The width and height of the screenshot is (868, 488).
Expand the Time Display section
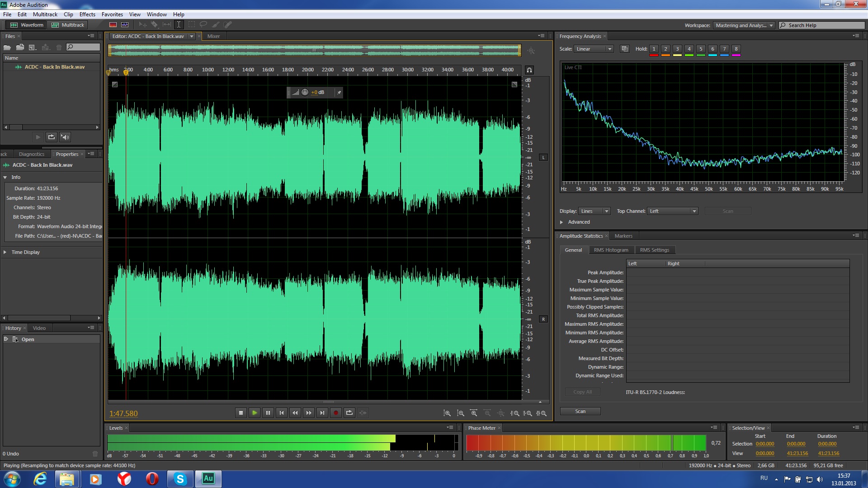[5, 252]
